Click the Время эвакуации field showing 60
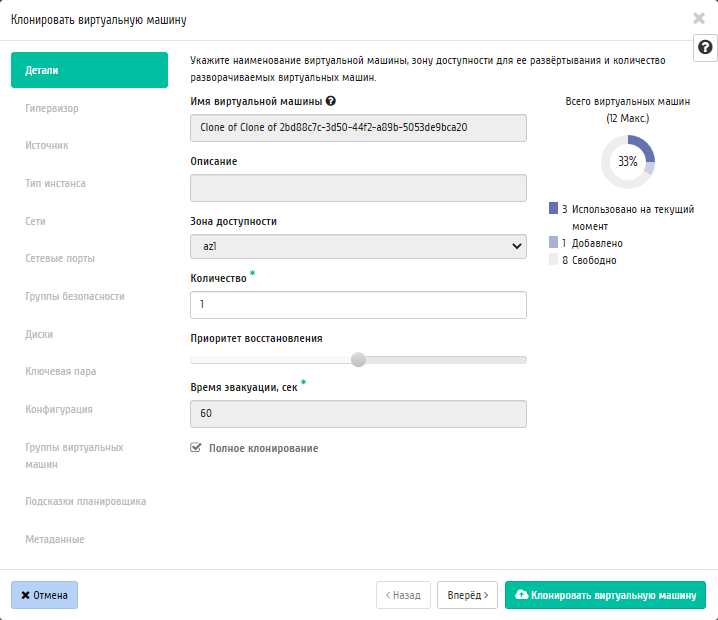Viewport: 718px width, 620px height. (x=358, y=414)
